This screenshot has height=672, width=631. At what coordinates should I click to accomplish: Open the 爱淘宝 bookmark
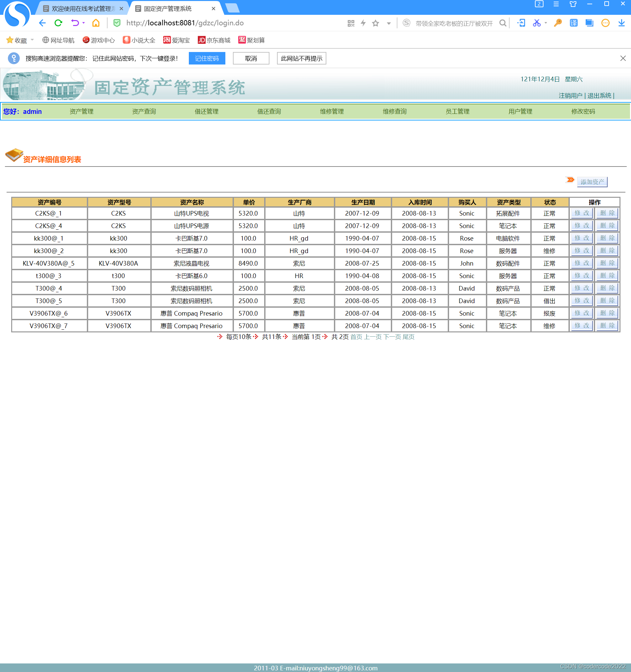(176, 40)
